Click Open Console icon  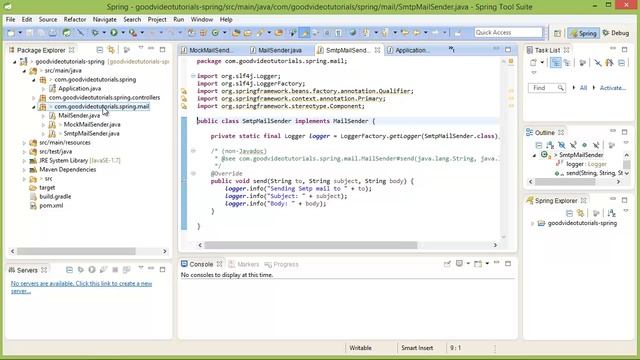(x=478, y=264)
